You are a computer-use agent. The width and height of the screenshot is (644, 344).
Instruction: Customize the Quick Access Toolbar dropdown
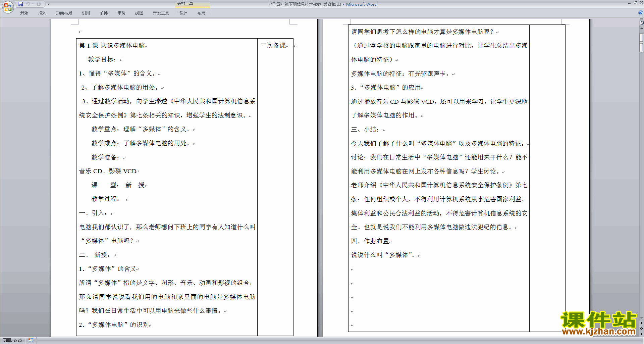point(49,4)
